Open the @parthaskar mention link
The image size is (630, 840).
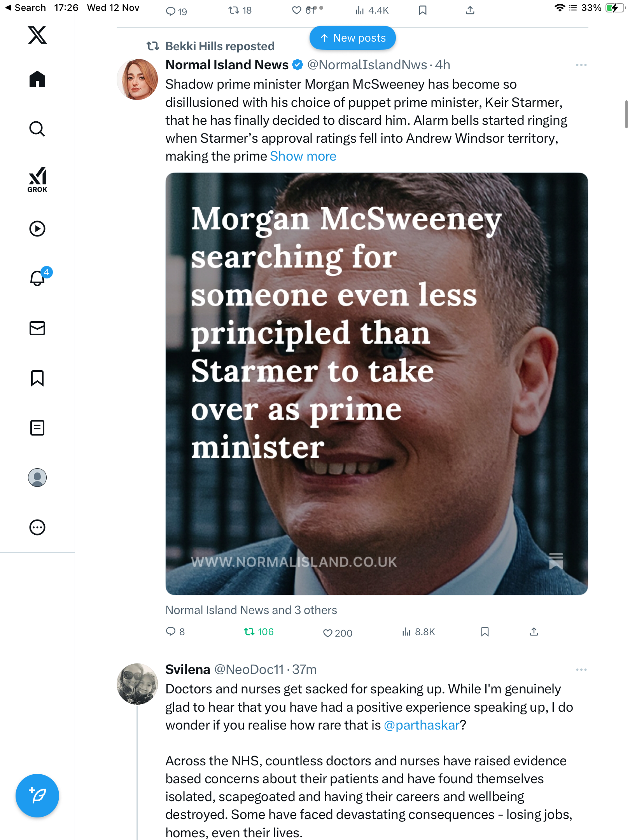coord(422,725)
